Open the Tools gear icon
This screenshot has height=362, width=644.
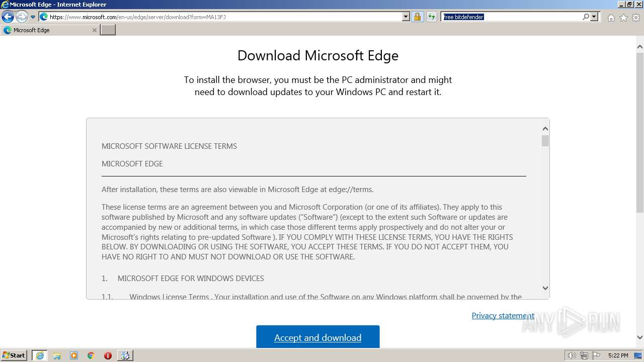tap(636, 18)
